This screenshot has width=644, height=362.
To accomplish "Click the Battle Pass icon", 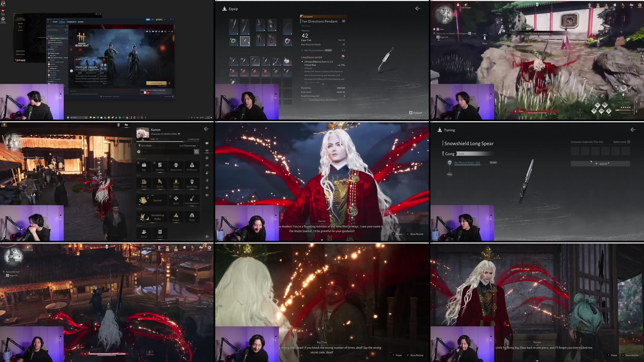I will tap(192, 184).
